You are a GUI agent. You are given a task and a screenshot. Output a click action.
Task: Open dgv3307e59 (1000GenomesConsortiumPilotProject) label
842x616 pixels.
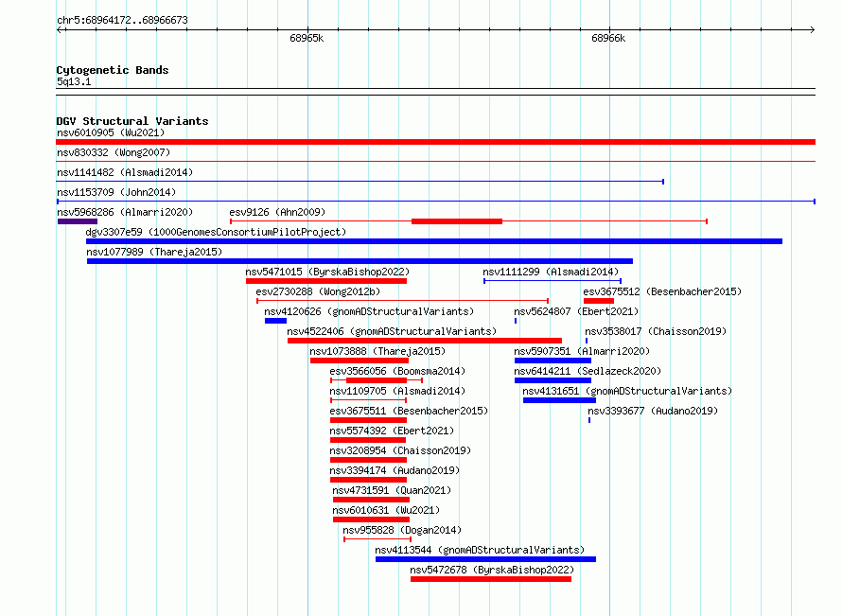216,232
